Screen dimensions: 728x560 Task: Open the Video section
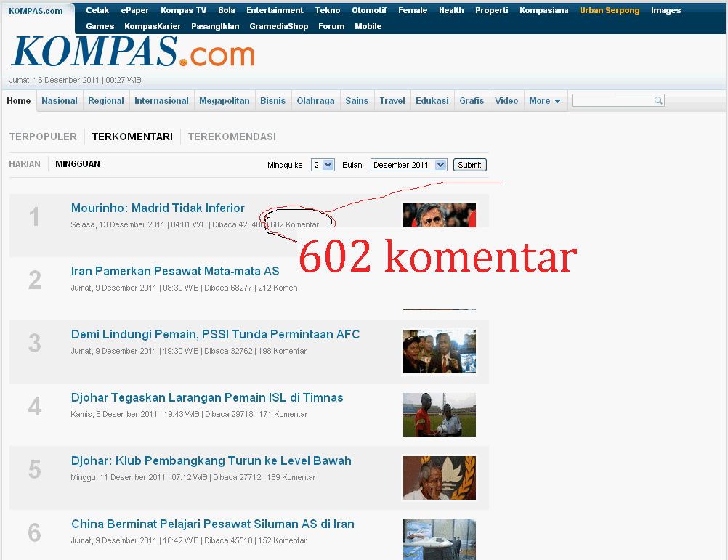tap(506, 101)
